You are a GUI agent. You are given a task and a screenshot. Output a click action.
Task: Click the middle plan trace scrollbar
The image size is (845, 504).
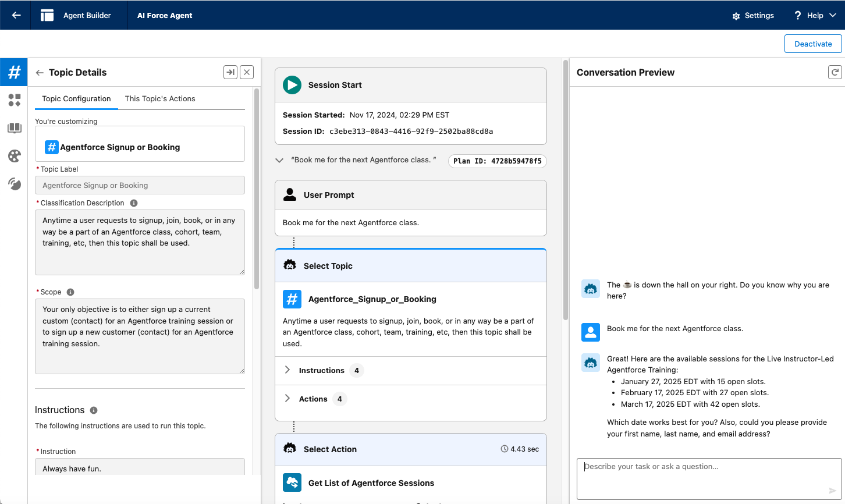pos(566,189)
